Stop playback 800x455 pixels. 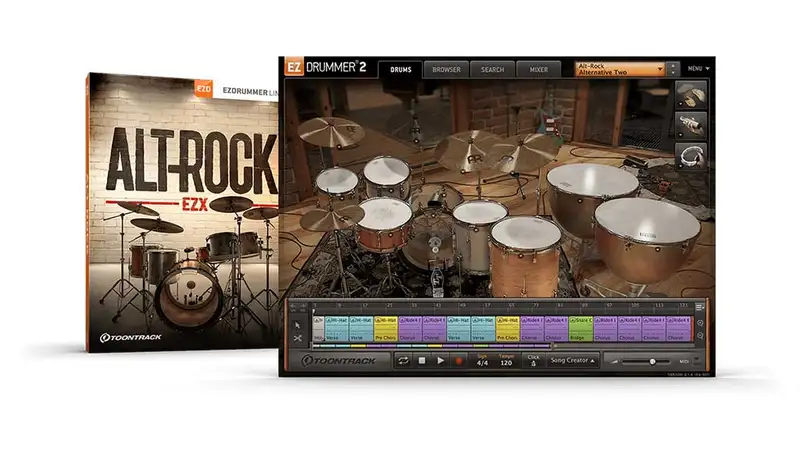(422, 361)
